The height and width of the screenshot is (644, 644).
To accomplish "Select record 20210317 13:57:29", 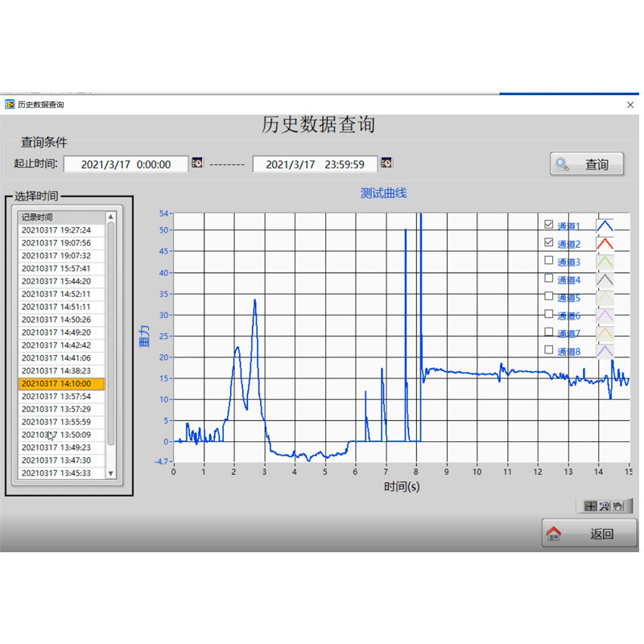I will (x=62, y=409).
